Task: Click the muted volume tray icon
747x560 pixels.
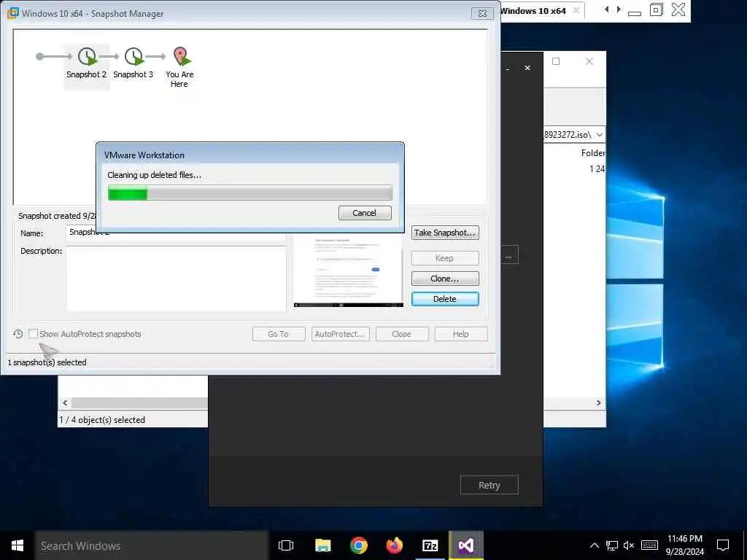Action: (x=629, y=545)
